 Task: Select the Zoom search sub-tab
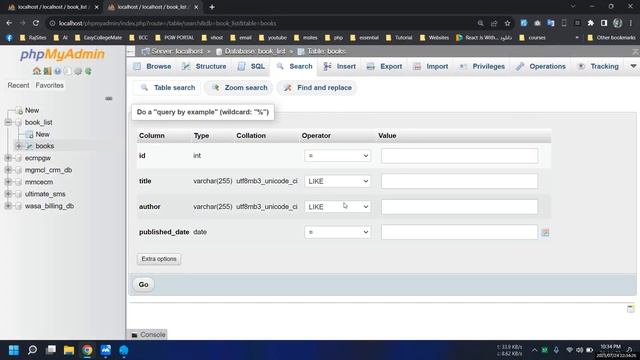pyautogui.click(x=239, y=88)
